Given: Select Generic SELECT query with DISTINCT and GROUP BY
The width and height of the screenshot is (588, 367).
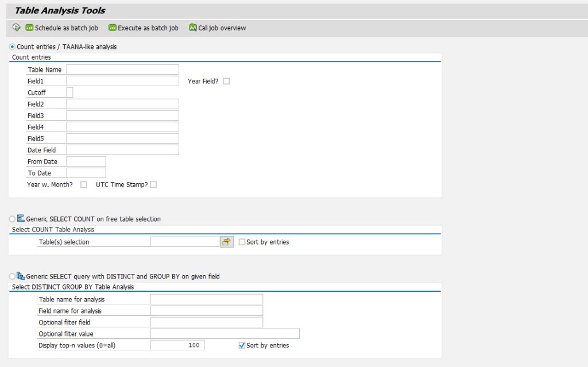Looking at the screenshot, I should (11, 276).
